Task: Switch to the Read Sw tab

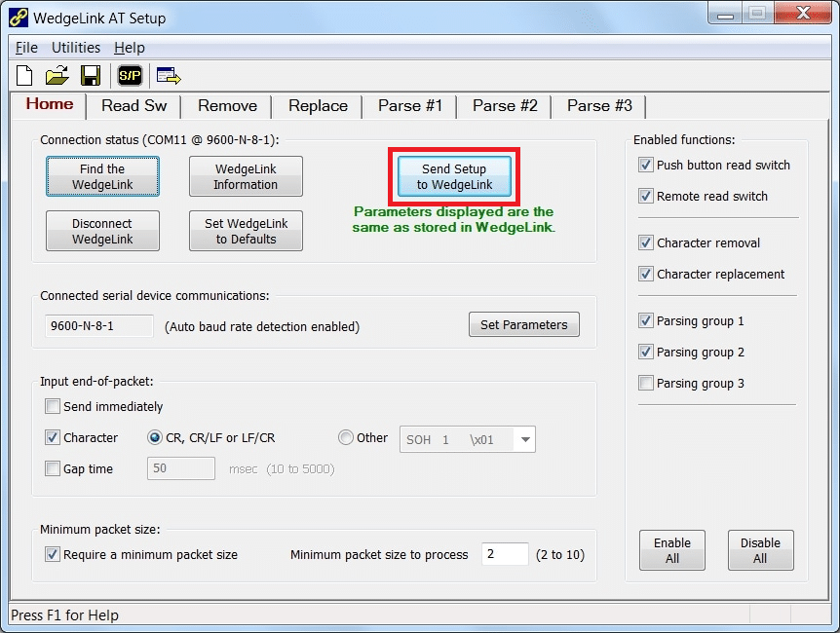Action: (134, 105)
